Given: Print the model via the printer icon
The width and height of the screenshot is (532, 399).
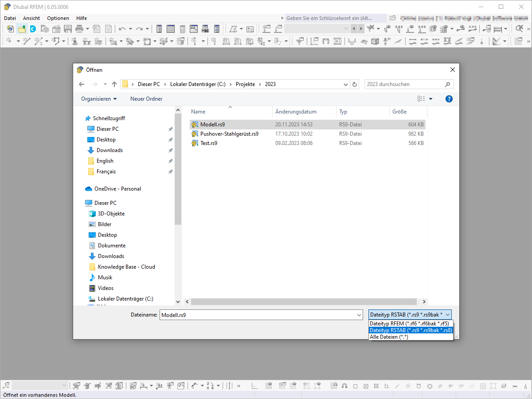Looking at the screenshot, I should (x=79, y=28).
